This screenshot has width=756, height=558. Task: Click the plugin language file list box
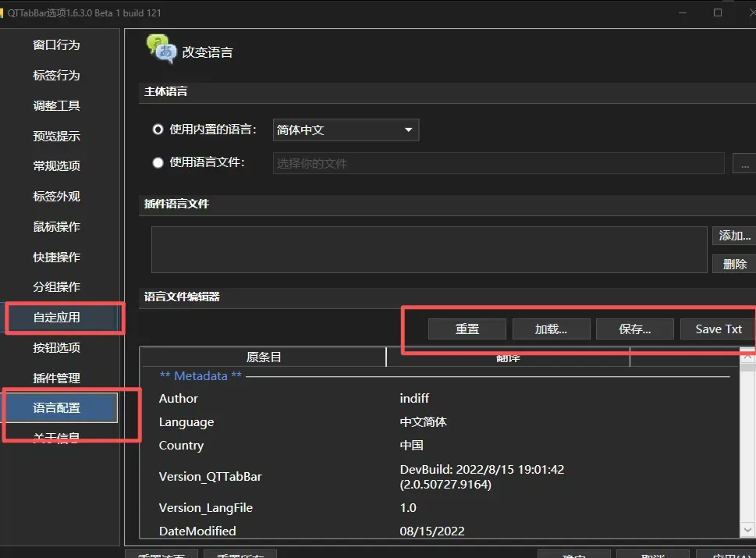[429, 250]
